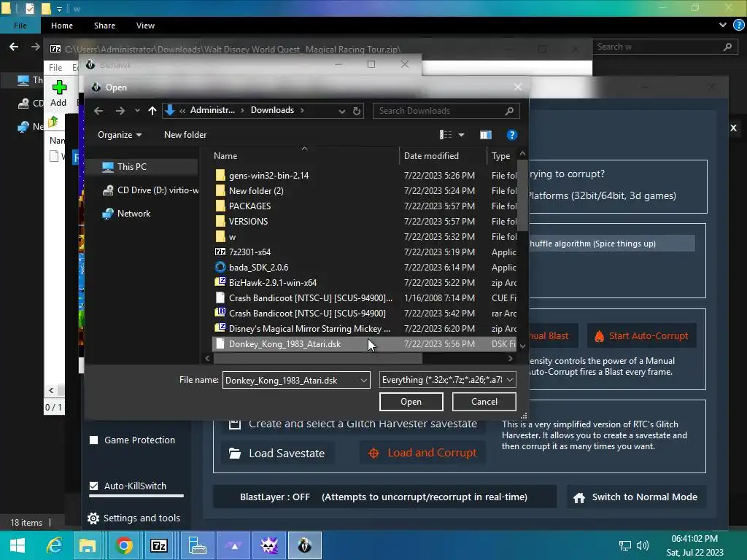Open the help icon in the Open dialog
The height and width of the screenshot is (560, 747).
coord(511,135)
